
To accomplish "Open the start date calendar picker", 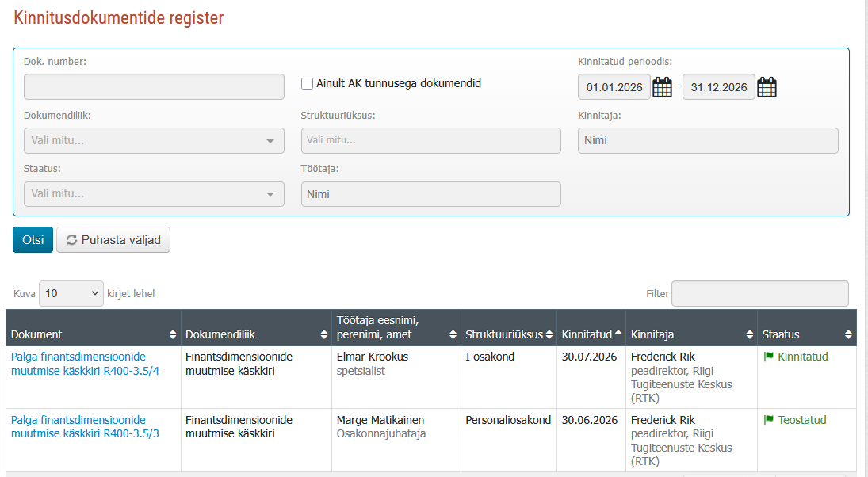I will (x=662, y=87).
